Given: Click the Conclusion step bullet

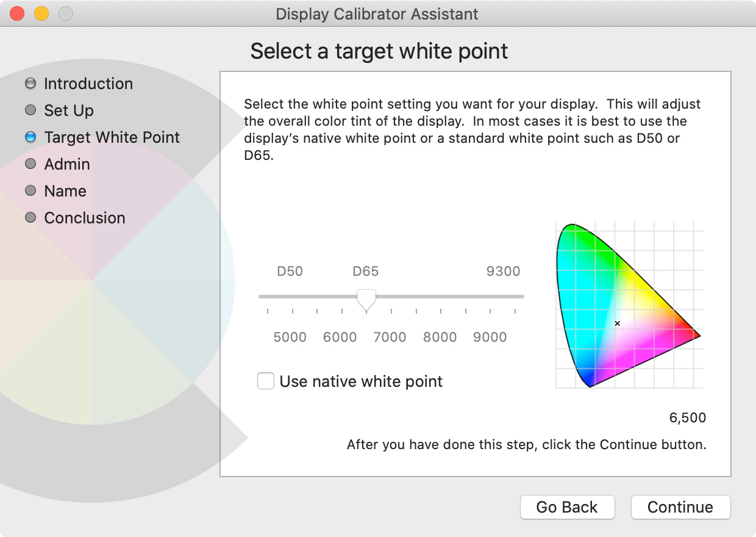Looking at the screenshot, I should (30, 218).
